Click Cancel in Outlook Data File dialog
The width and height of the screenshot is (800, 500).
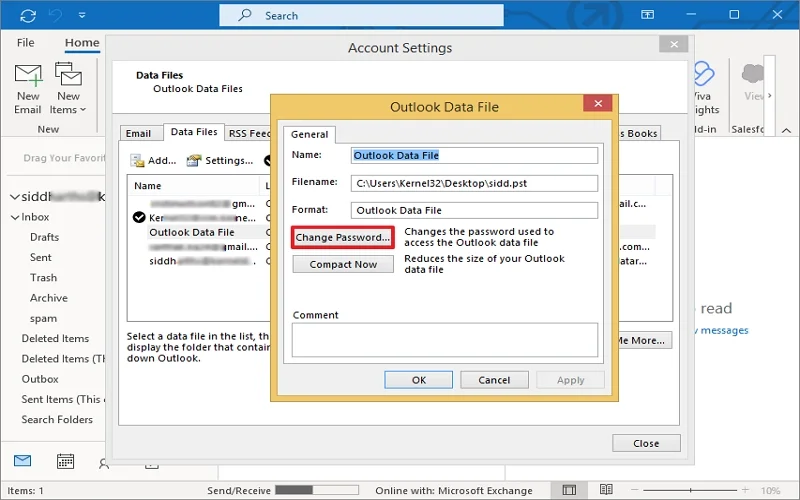point(494,380)
